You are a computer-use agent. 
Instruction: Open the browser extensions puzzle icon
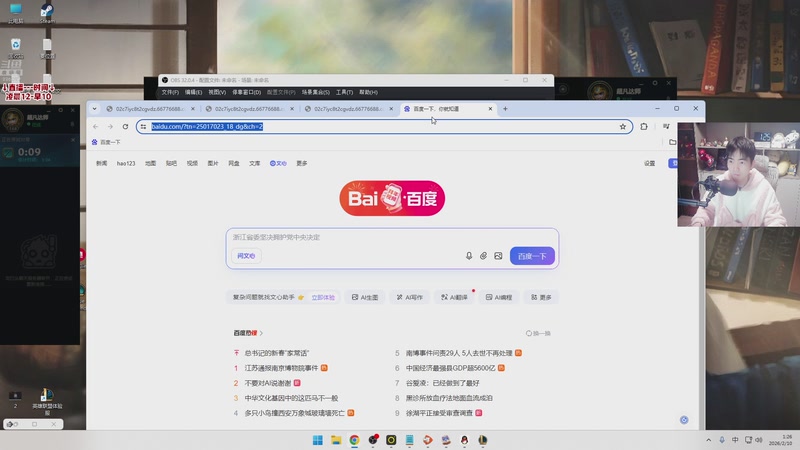point(644,127)
